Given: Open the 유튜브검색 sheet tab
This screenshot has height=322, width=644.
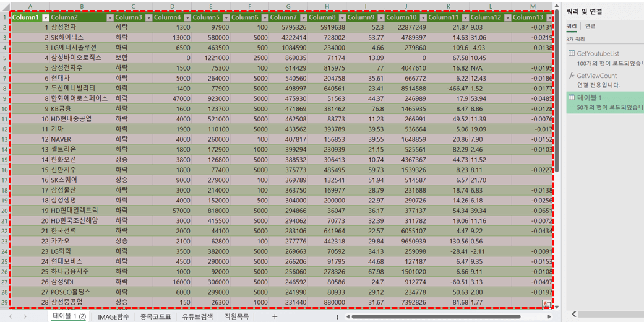Looking at the screenshot, I should coord(197,316).
